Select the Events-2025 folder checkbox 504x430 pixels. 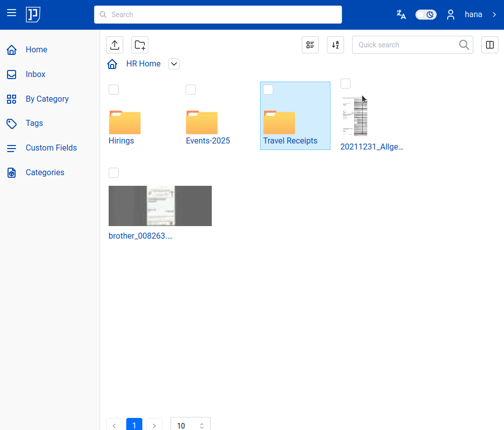191,90
